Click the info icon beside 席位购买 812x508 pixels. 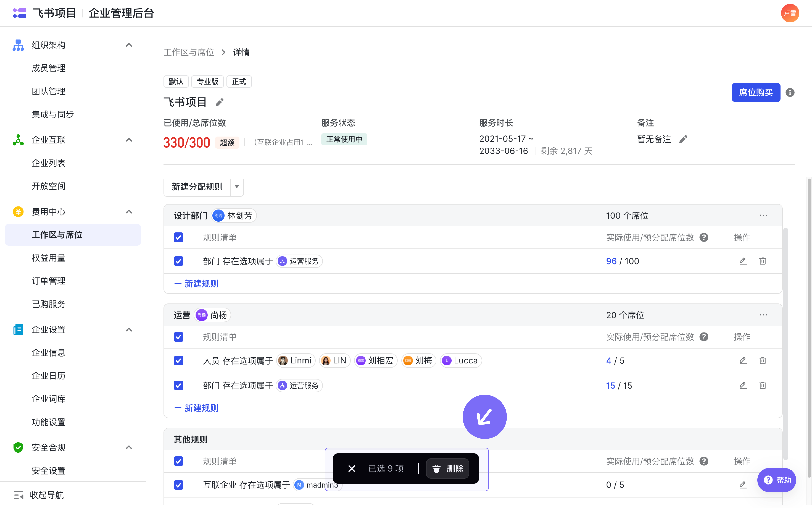point(790,92)
